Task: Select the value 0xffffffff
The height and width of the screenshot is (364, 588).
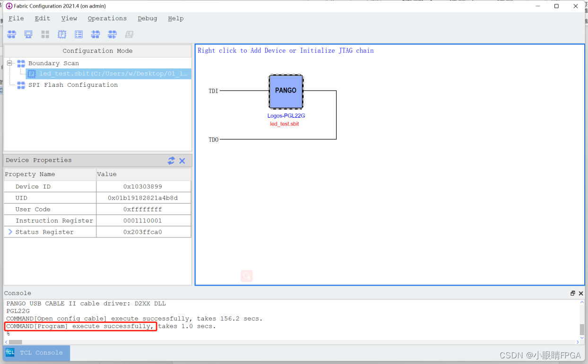Action: pyautogui.click(x=143, y=209)
